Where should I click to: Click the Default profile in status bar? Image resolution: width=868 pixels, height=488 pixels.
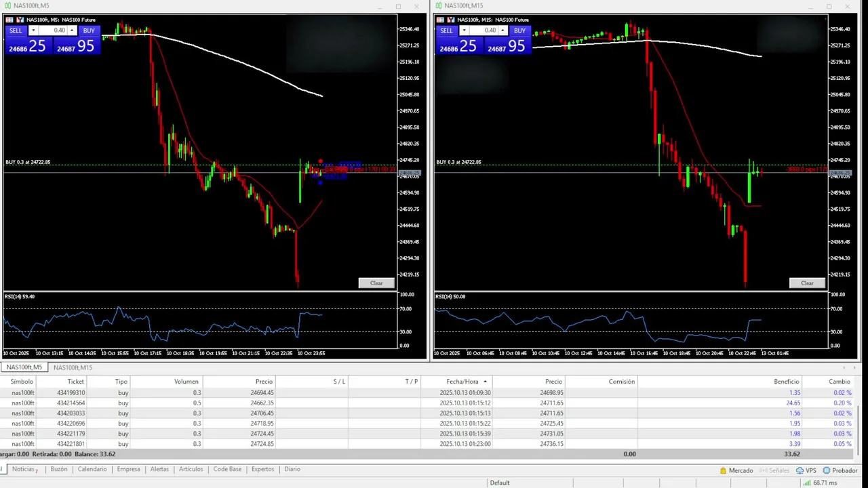[500, 483]
